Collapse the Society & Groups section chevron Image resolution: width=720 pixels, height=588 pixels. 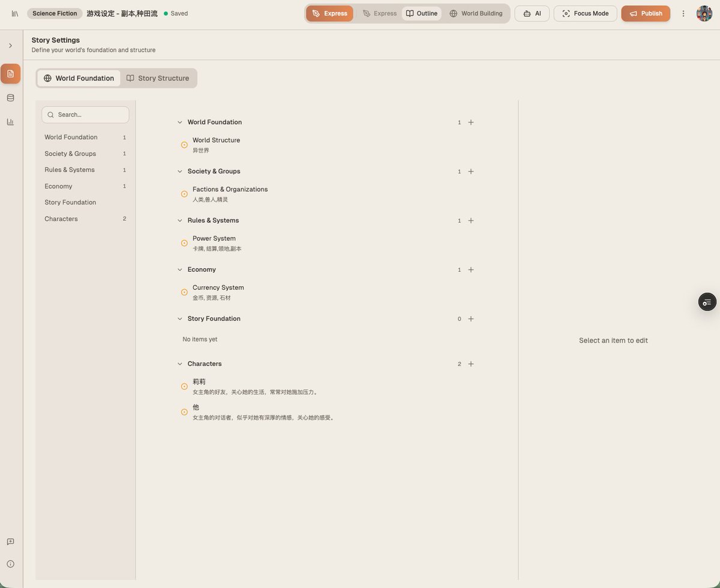tap(179, 172)
